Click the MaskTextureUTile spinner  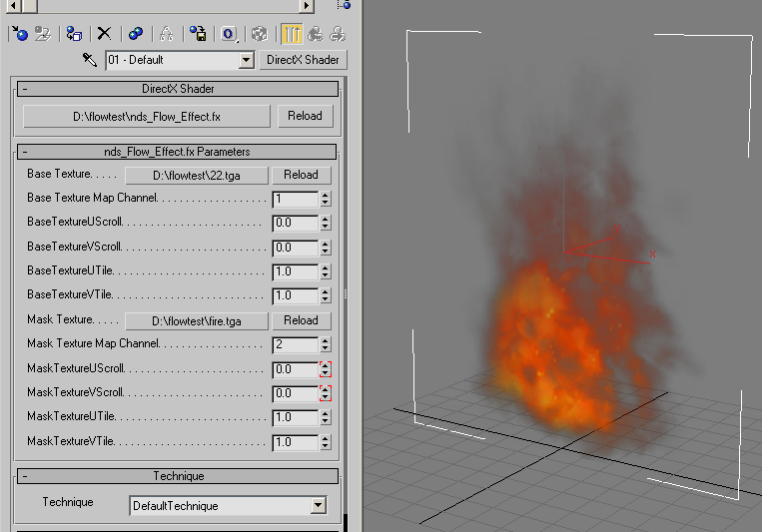click(x=326, y=417)
